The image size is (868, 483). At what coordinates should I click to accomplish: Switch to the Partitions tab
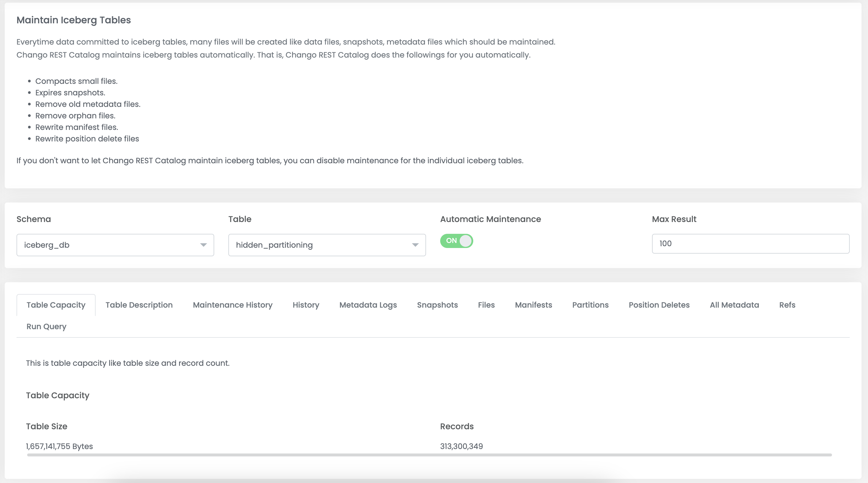590,305
